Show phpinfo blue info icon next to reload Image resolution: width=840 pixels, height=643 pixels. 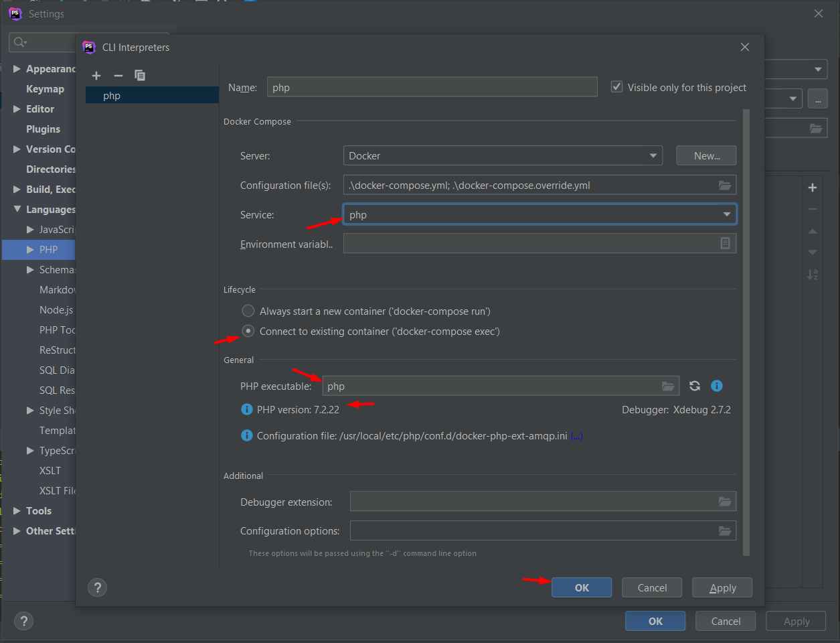point(717,386)
